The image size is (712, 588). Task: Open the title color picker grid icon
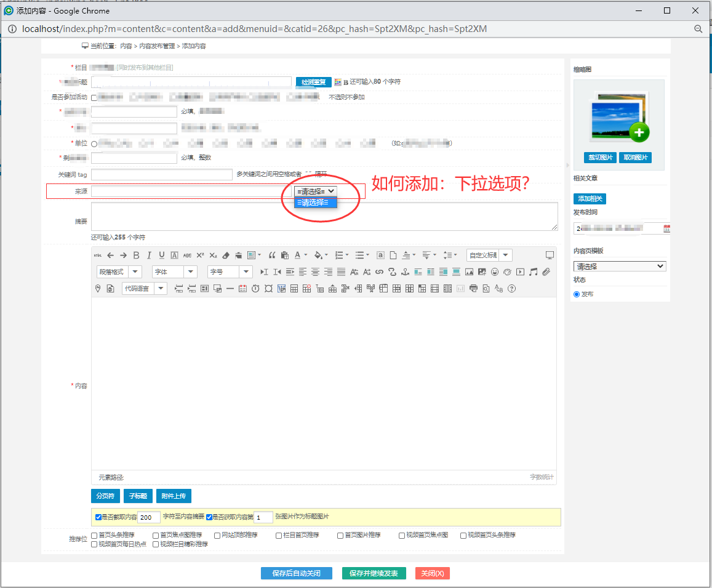coord(338,83)
